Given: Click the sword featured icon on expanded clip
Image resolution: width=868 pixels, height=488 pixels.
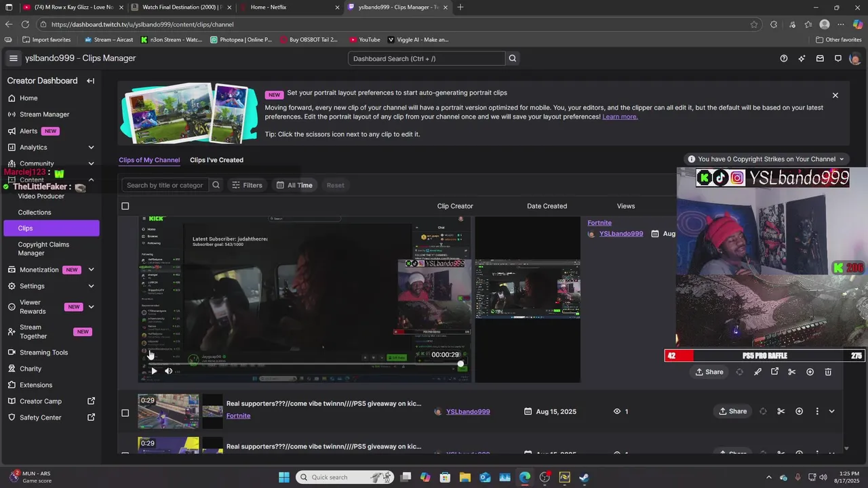Looking at the screenshot, I should pyautogui.click(x=757, y=371).
